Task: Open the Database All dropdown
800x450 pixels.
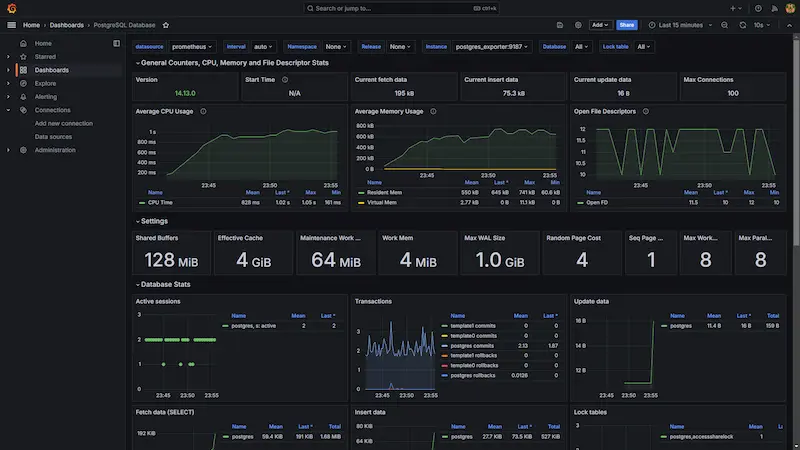Action: (581, 46)
